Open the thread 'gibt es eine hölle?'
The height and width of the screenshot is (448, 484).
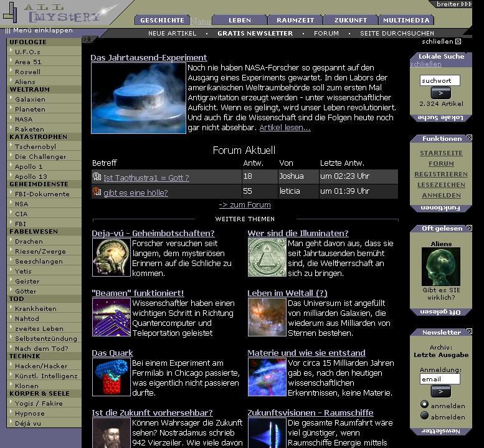pyautogui.click(x=136, y=193)
